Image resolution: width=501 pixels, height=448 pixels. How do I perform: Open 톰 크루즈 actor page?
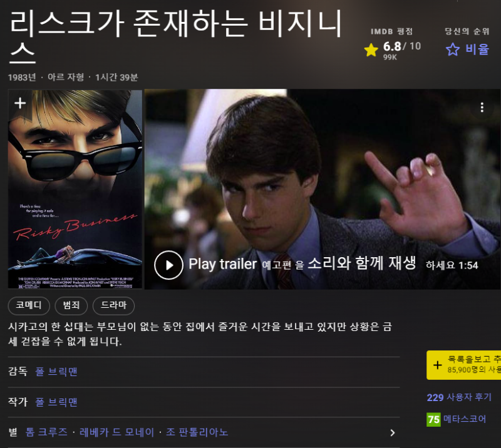click(46, 432)
